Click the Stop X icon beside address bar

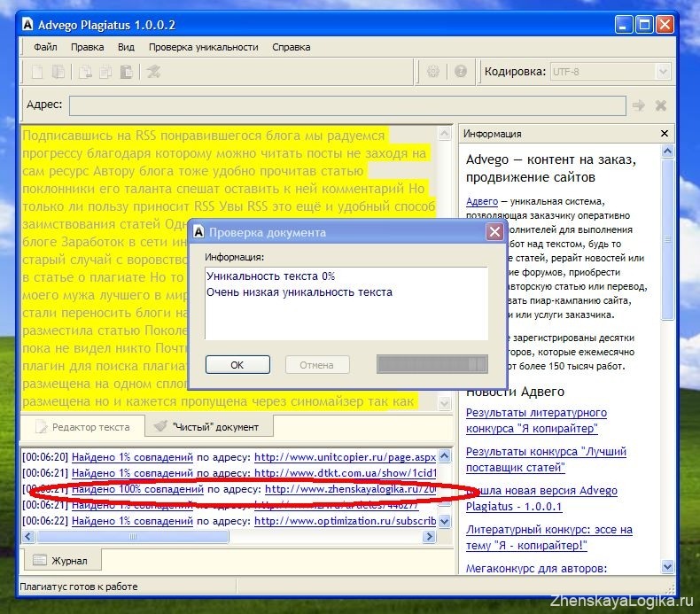pos(661,105)
